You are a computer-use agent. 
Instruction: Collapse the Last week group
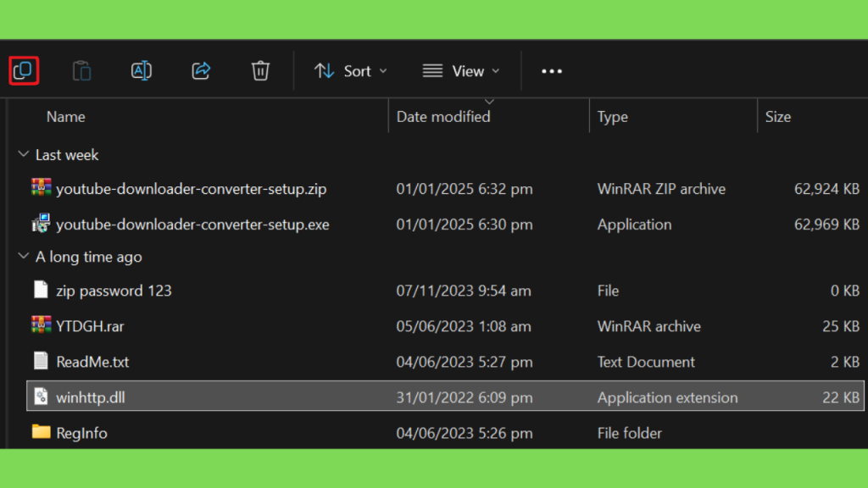tap(23, 154)
